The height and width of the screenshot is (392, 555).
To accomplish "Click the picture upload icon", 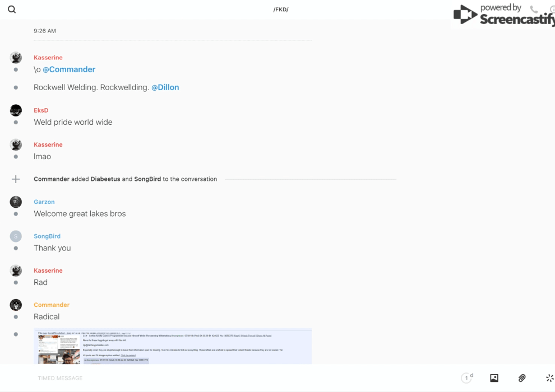I will tap(494, 378).
